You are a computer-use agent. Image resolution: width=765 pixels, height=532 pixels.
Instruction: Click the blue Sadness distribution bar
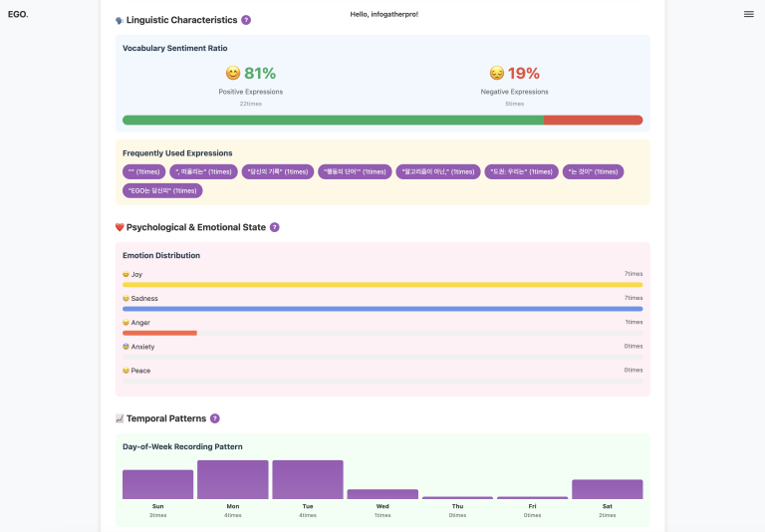tap(382, 309)
